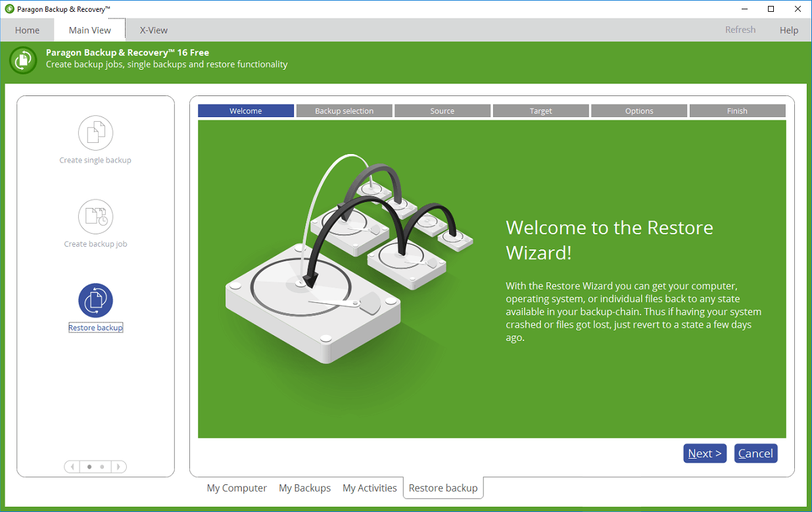Show the My Activities tab

pyautogui.click(x=370, y=488)
